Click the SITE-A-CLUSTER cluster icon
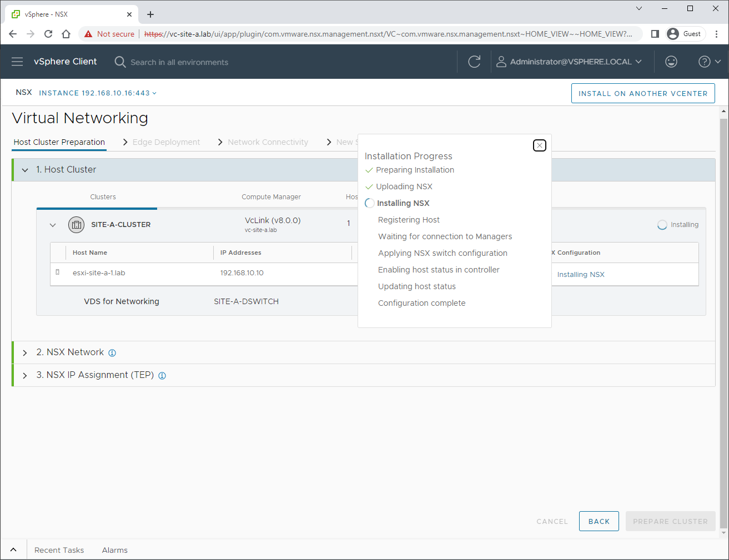 tap(76, 225)
